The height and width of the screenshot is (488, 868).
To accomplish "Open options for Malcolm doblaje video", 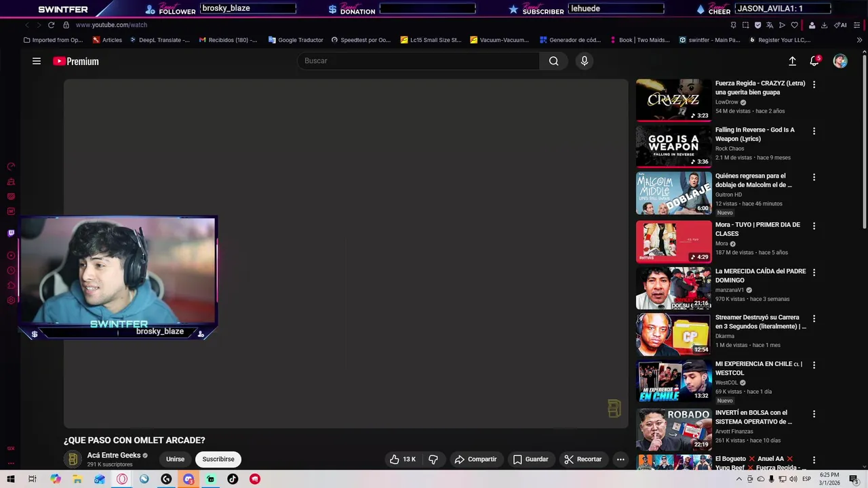I will [814, 177].
